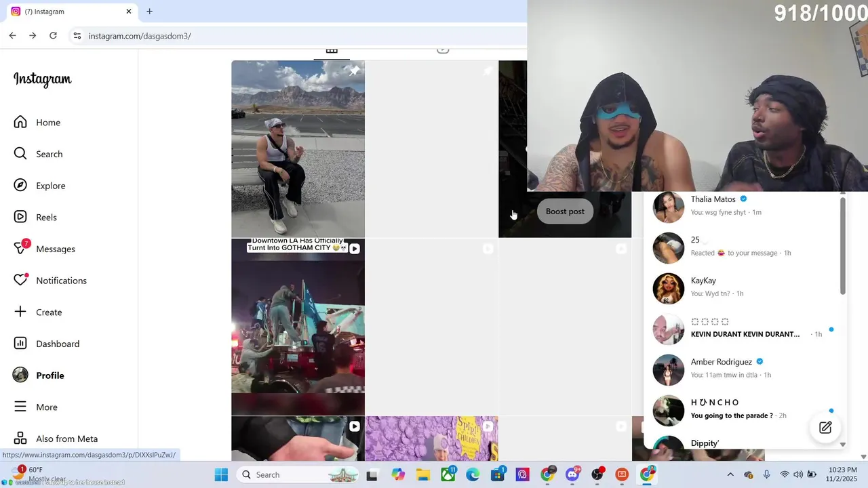Close the Instagram browser tab
This screenshot has height=488, width=868.
129,12
